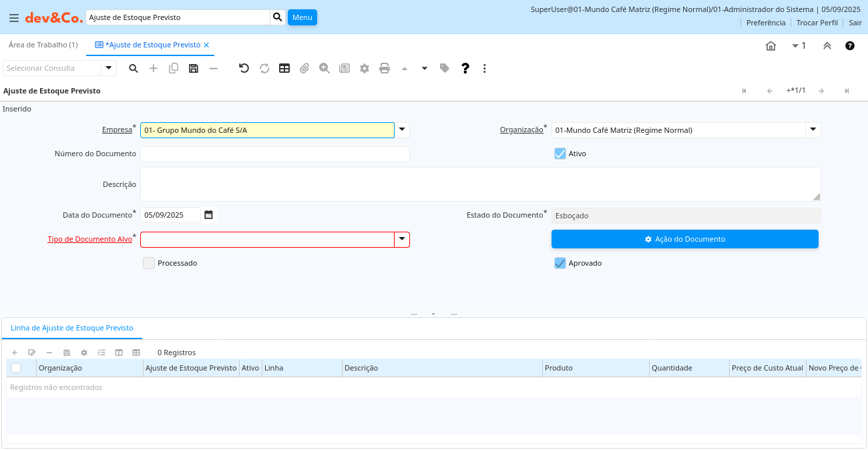Open the calendar date picker icon
This screenshot has height=450, width=868.
pos(208,215)
